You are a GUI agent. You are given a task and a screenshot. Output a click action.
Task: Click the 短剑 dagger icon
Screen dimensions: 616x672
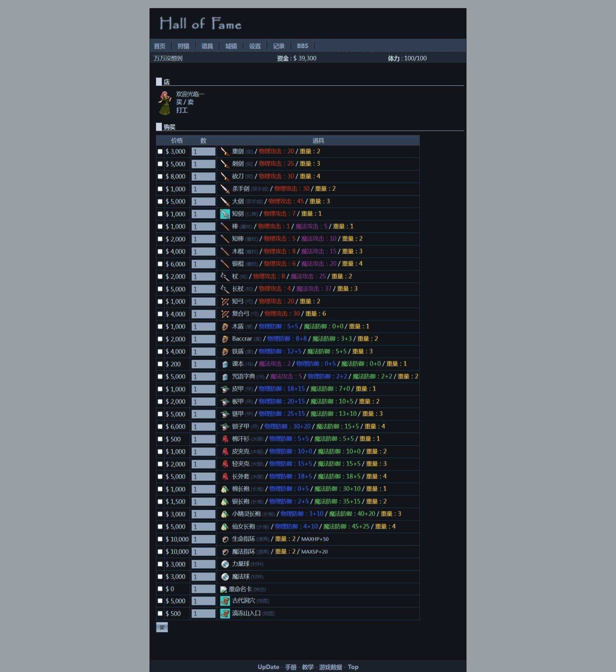(225, 214)
